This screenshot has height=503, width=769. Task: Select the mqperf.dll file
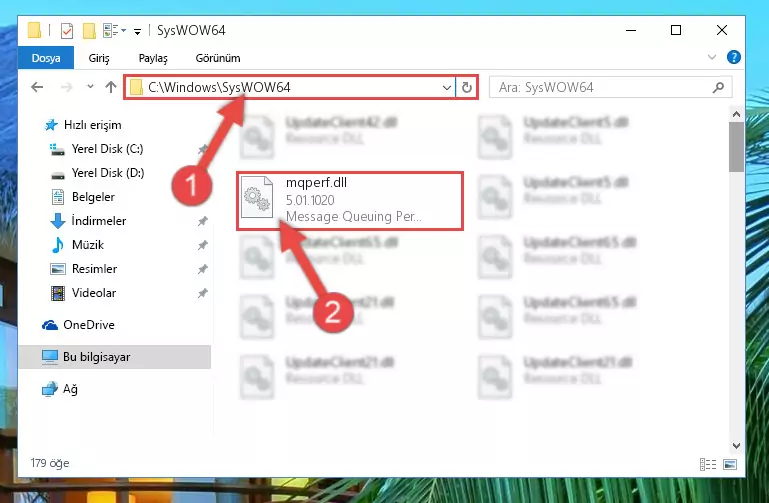click(350, 201)
